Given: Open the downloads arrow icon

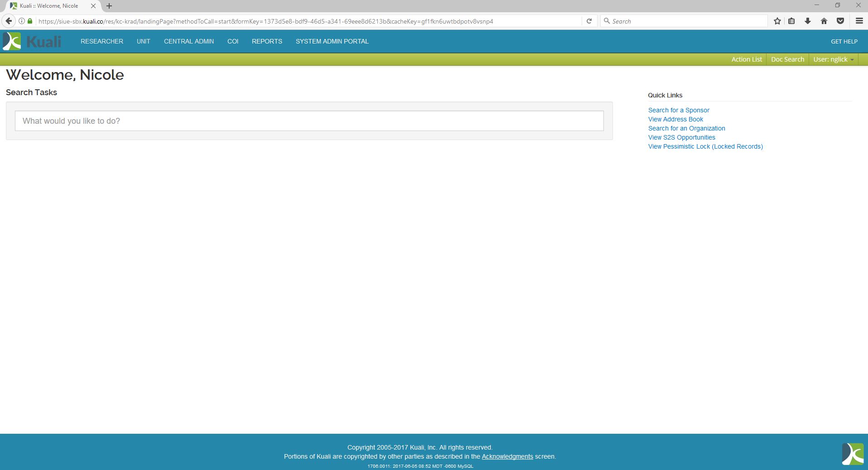Looking at the screenshot, I should pyautogui.click(x=807, y=21).
